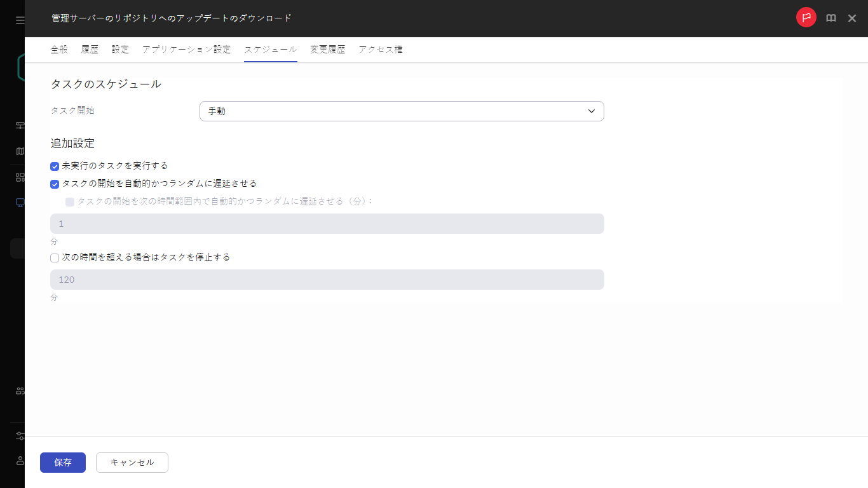Select the monitoring icon in the sidebar

pos(18,125)
